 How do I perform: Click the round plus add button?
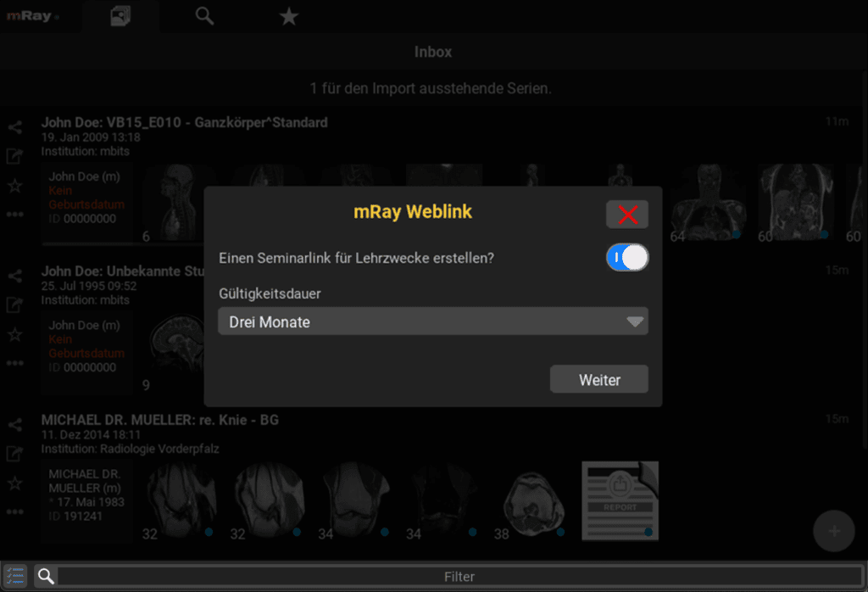coord(834,531)
